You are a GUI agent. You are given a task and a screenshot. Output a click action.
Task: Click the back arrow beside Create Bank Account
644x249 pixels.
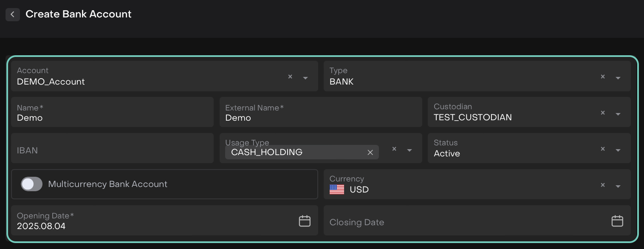click(13, 14)
